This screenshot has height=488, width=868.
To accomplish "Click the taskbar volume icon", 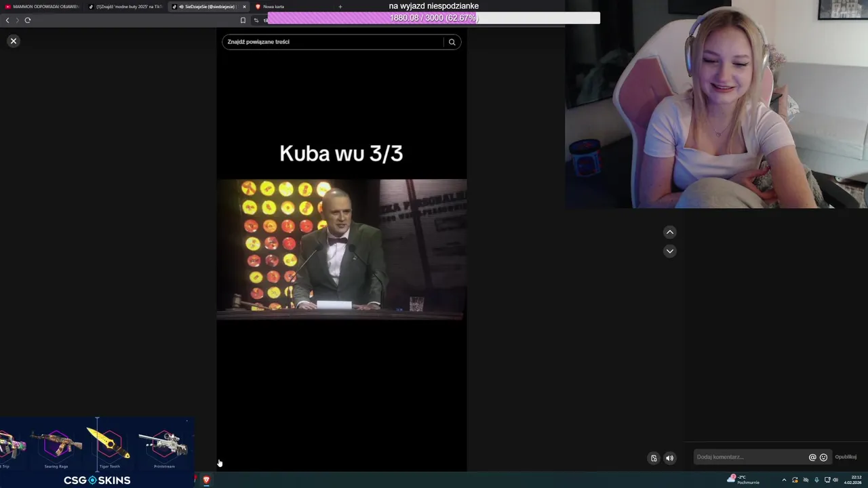I will (x=836, y=480).
